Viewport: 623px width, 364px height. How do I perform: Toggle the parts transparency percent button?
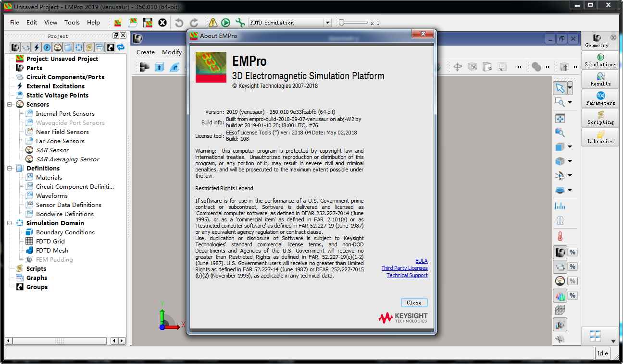coord(573,252)
